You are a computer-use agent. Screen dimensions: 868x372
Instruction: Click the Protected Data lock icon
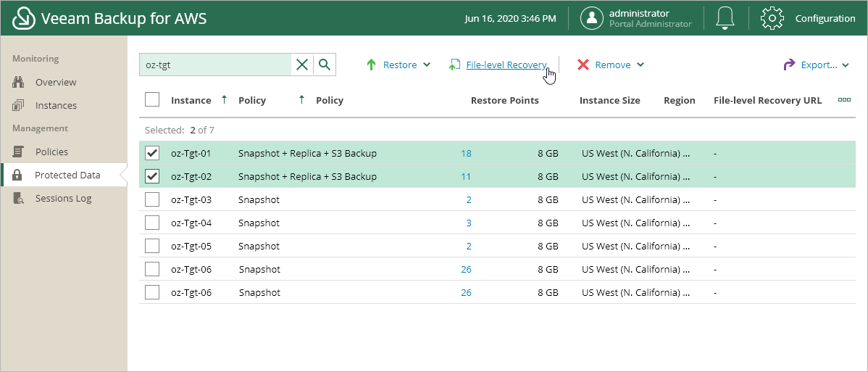17,175
